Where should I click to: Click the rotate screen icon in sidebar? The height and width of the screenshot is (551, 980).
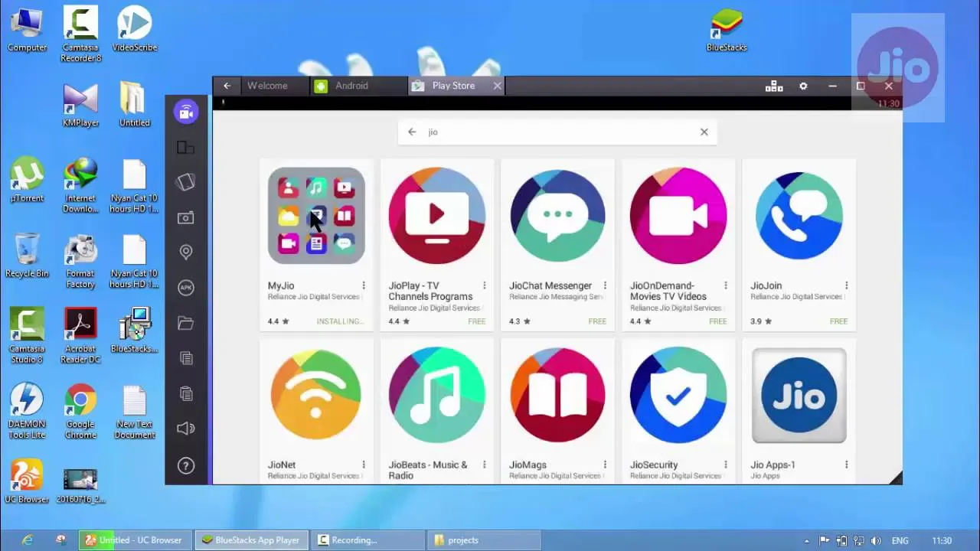(x=185, y=182)
